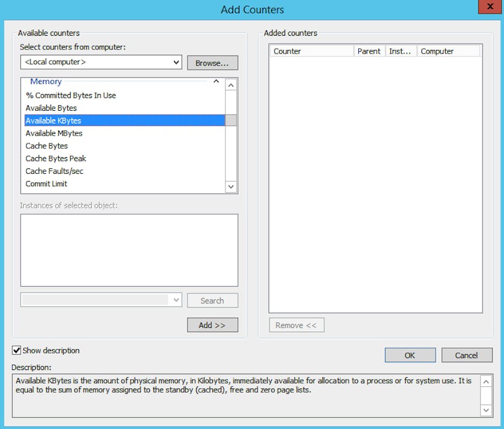
Task: Click the Remove button under added counters
Action: pos(296,325)
